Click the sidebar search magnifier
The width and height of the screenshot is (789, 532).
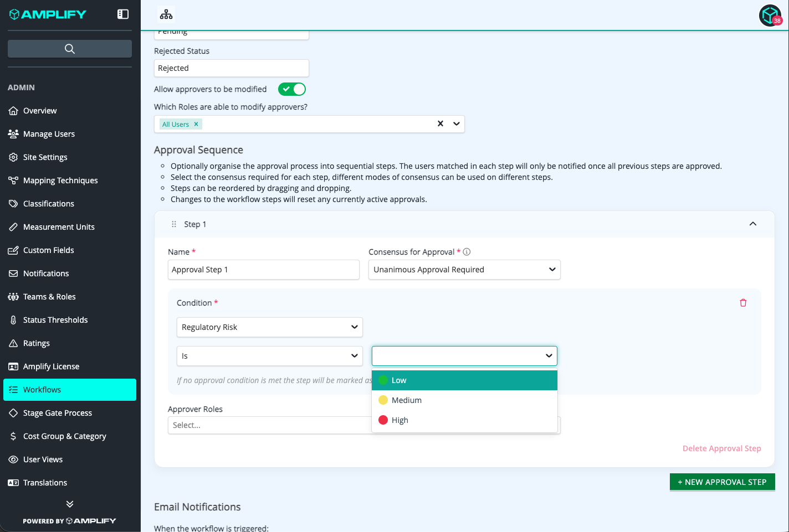coord(70,49)
